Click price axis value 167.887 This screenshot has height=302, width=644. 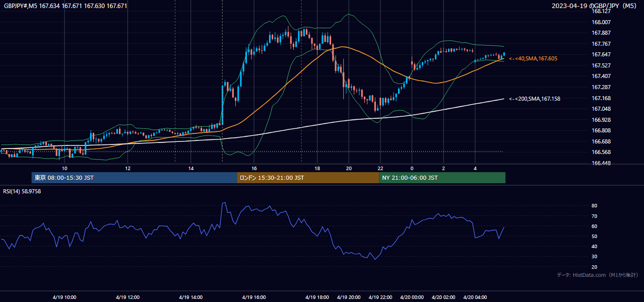point(601,33)
